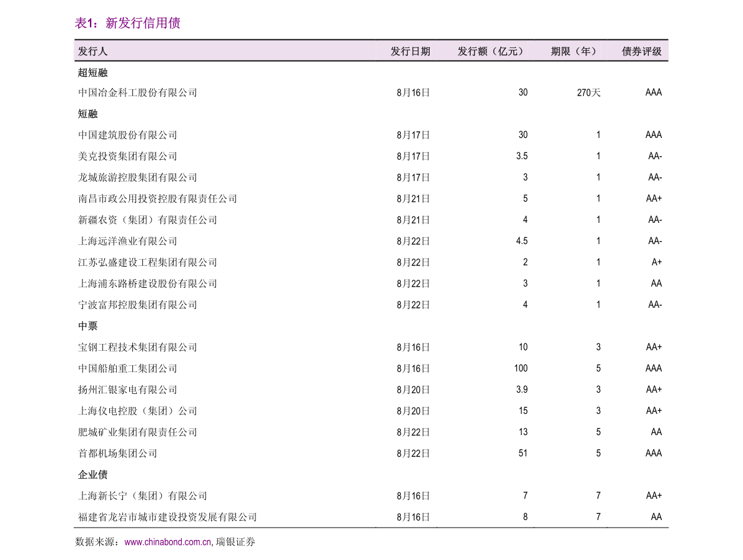Select issuer 上海新长宁（集团）有限公司

(142, 496)
